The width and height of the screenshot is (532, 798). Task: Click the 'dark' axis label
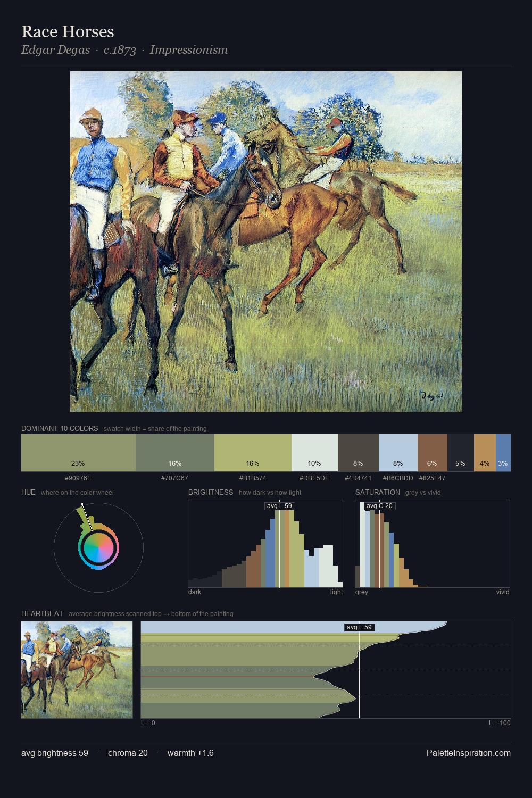point(195,592)
